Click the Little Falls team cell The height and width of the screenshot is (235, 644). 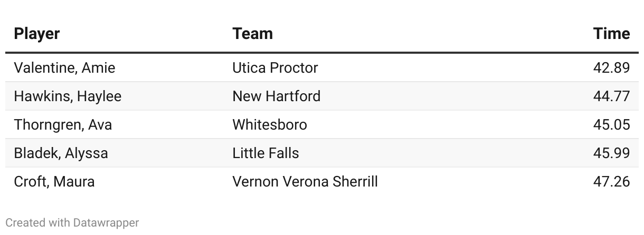tap(266, 153)
